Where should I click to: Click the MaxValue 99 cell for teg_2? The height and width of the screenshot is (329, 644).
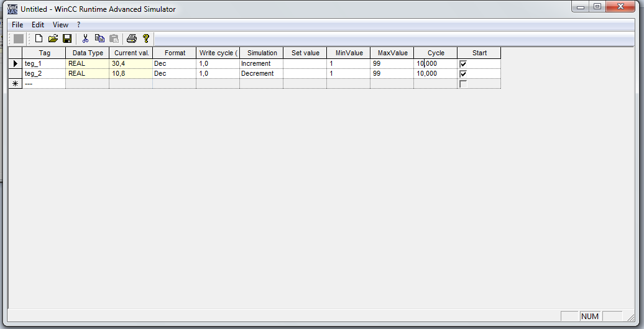[x=392, y=73]
